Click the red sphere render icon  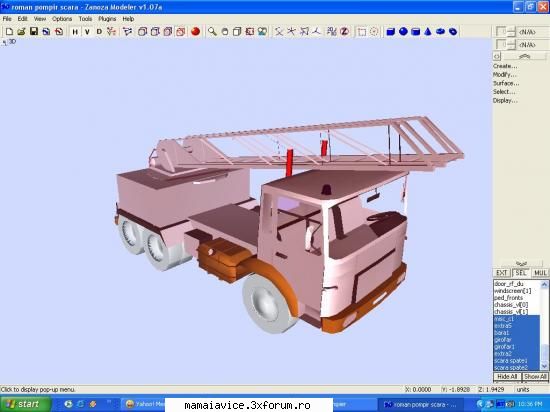coord(195,32)
